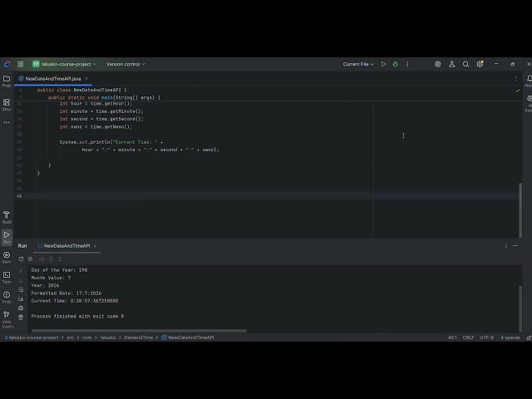Change 4 spaces indent setting

pyautogui.click(x=510, y=337)
